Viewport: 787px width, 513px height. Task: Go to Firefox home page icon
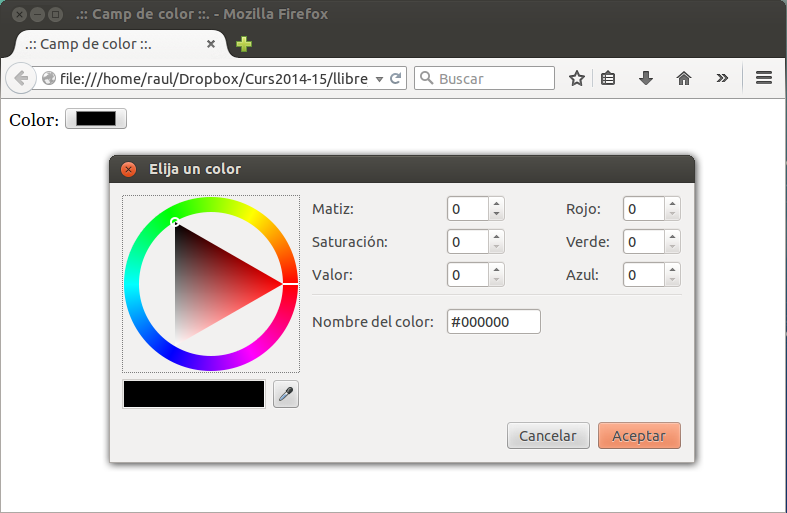(x=684, y=78)
